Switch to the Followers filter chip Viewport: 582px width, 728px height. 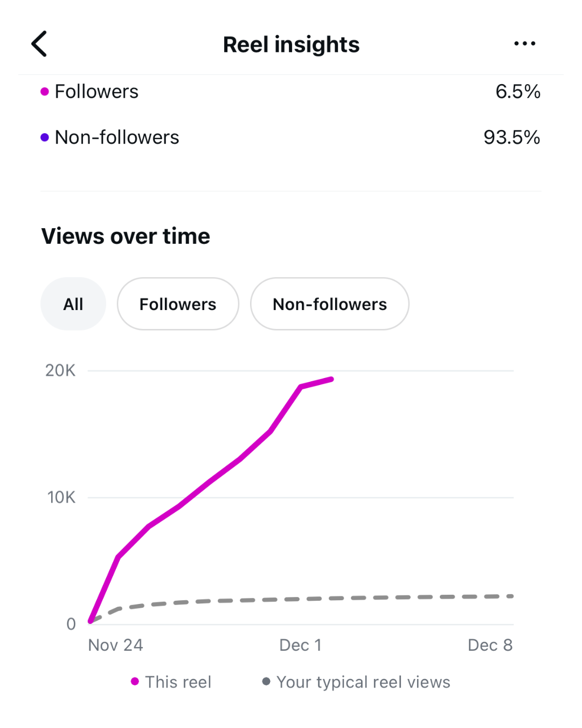pyautogui.click(x=178, y=304)
